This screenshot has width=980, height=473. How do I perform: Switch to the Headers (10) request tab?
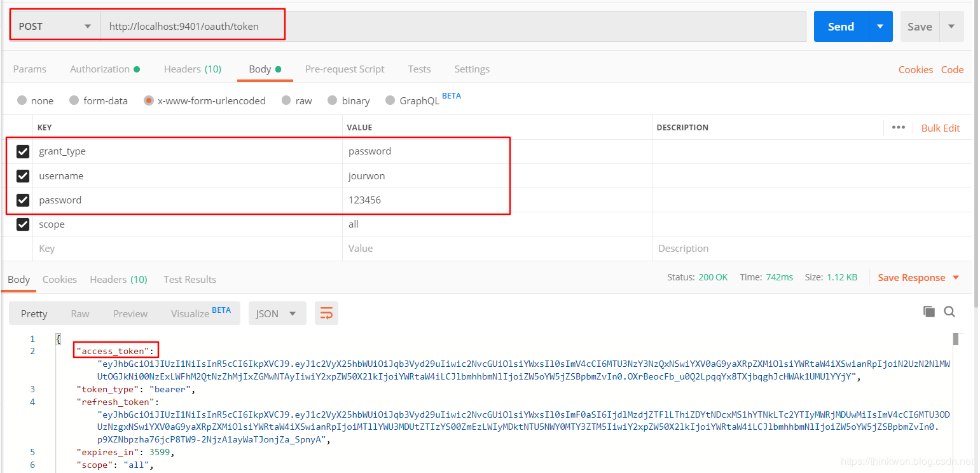pyautogui.click(x=192, y=69)
